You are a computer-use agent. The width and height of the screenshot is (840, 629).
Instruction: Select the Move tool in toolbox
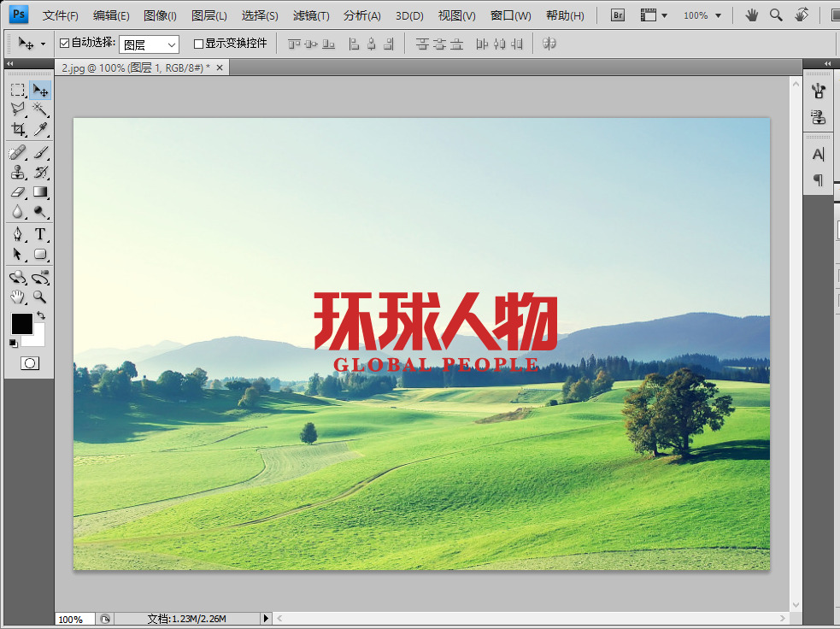coord(40,90)
